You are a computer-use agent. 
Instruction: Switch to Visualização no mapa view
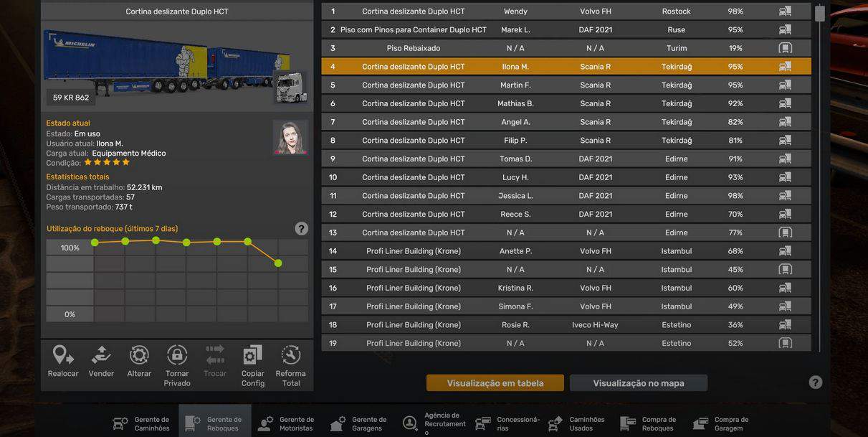click(638, 383)
